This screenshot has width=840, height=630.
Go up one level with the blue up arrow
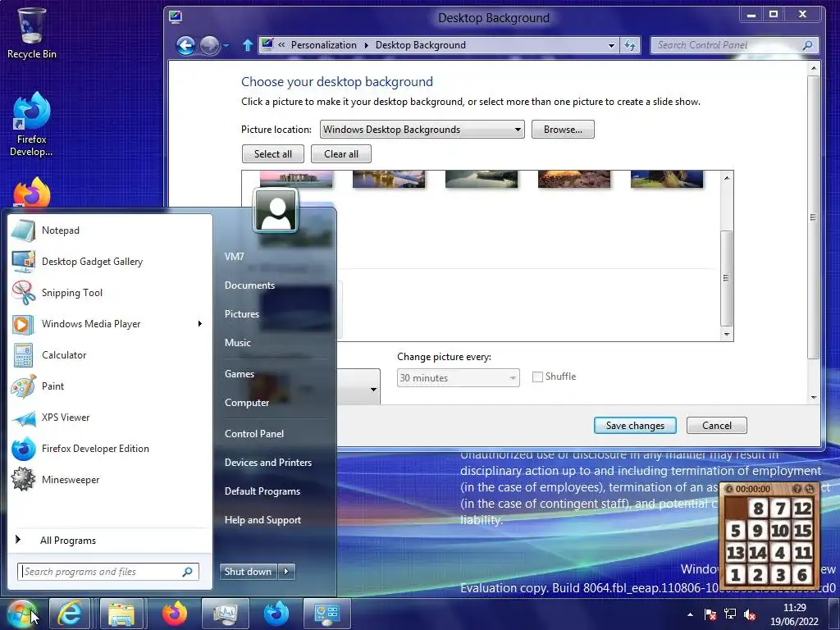click(247, 46)
